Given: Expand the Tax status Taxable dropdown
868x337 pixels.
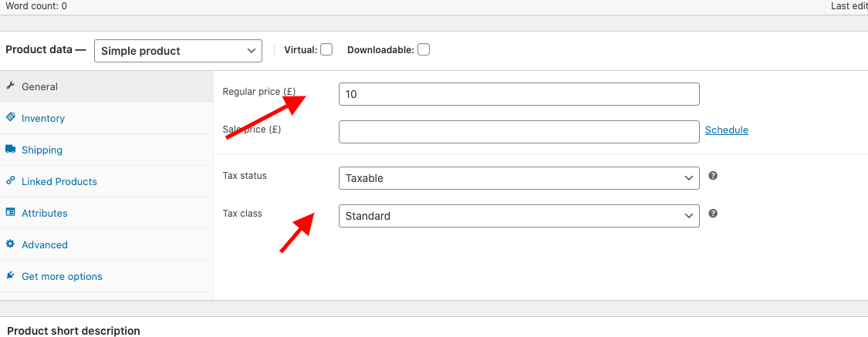Looking at the screenshot, I should [519, 178].
